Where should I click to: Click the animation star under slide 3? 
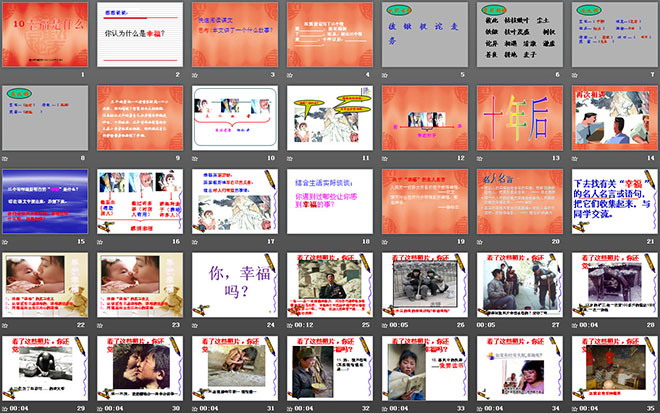pos(195,75)
